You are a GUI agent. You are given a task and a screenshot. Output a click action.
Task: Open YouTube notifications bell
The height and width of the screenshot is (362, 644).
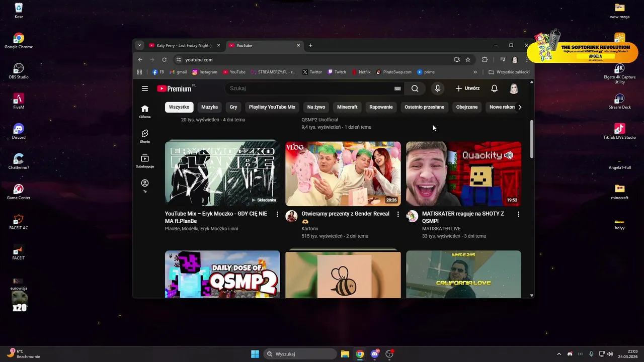point(495,88)
